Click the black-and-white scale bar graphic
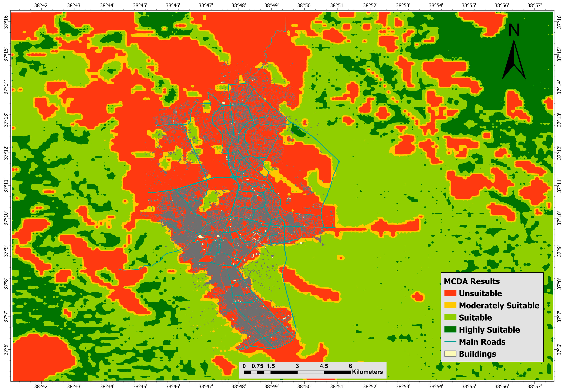Image resolution: width=566 pixels, height=392 pixels. [x=297, y=372]
